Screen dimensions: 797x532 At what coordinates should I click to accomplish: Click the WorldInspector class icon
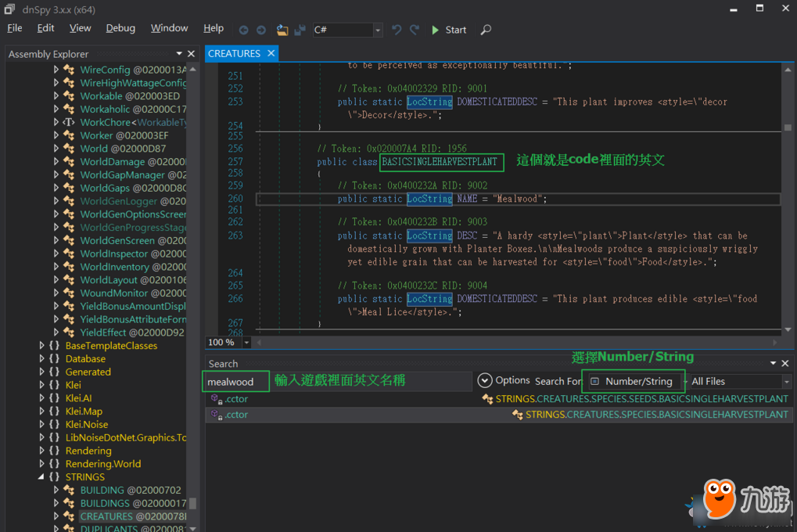(x=69, y=253)
